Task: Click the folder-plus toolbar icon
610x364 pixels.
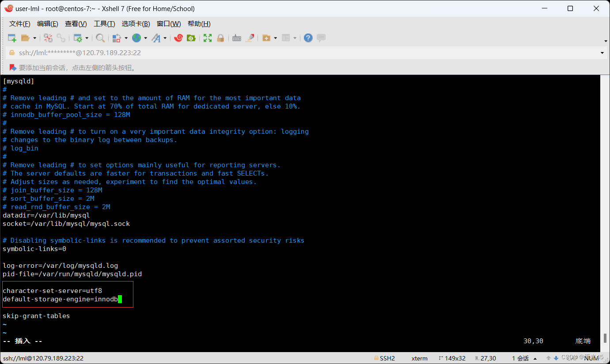Action: 266,38
